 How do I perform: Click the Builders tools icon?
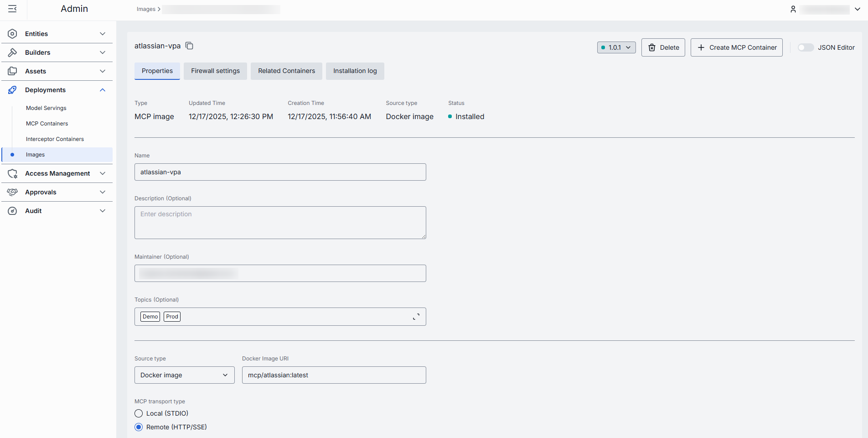click(12, 52)
